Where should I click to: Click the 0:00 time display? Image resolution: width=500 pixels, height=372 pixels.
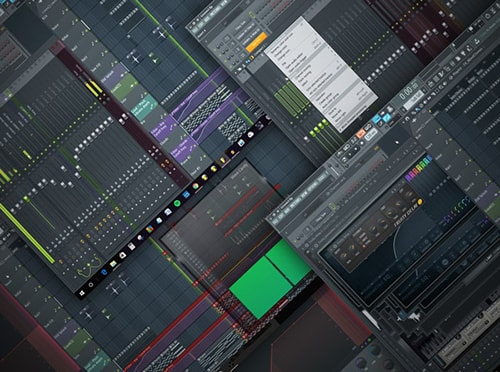[410, 90]
